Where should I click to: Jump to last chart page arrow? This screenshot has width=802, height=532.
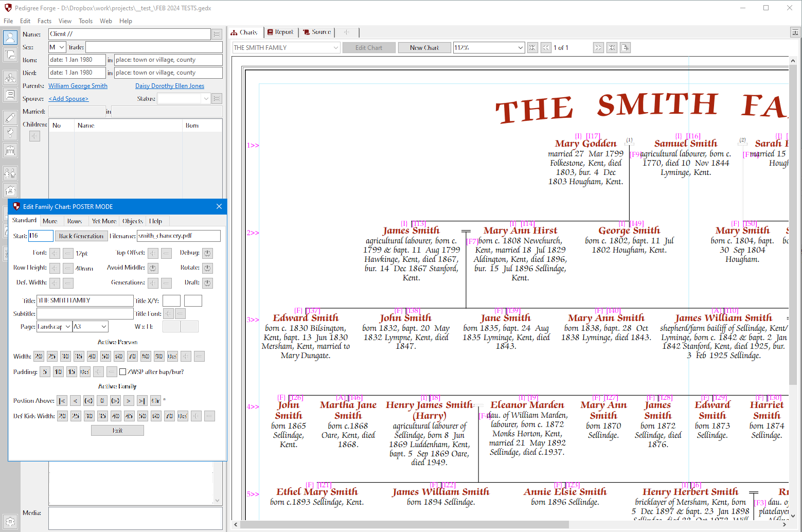coord(611,48)
